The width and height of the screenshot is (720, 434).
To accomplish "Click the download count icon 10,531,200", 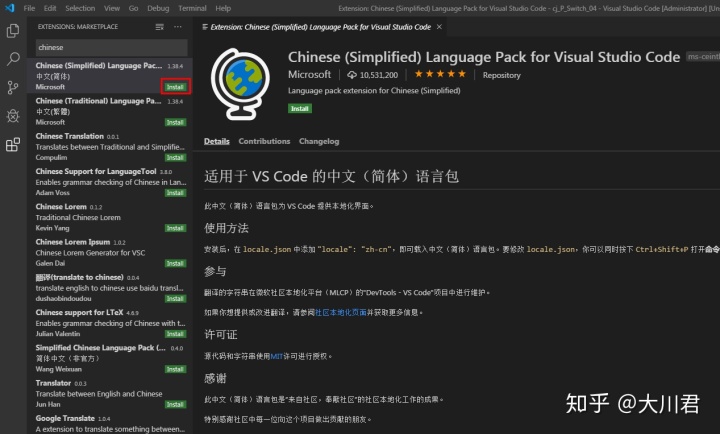I will (352, 75).
